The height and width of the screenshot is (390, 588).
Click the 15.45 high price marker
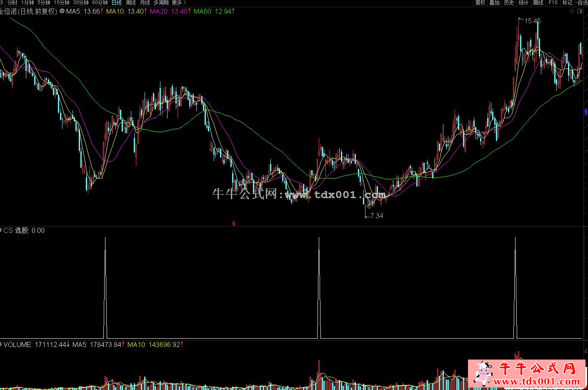533,21
